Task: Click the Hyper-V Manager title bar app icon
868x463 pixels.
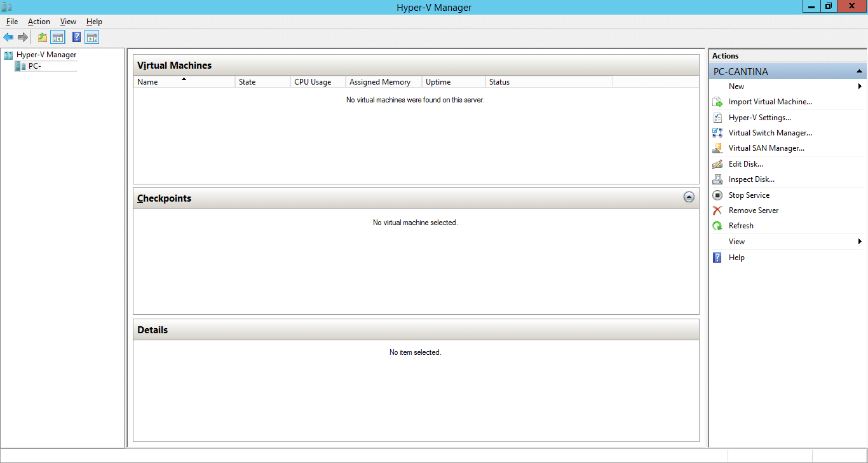Action: tap(7, 7)
